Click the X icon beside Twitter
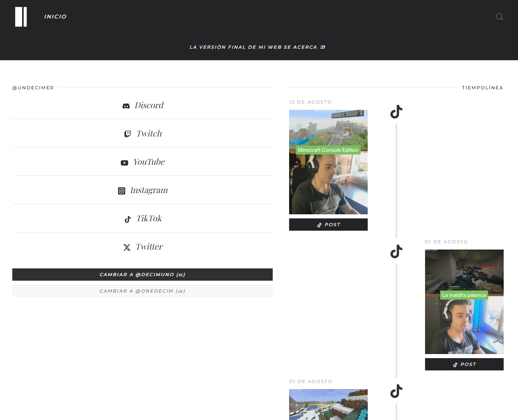Viewport: 518px width, 420px height. pos(127,247)
